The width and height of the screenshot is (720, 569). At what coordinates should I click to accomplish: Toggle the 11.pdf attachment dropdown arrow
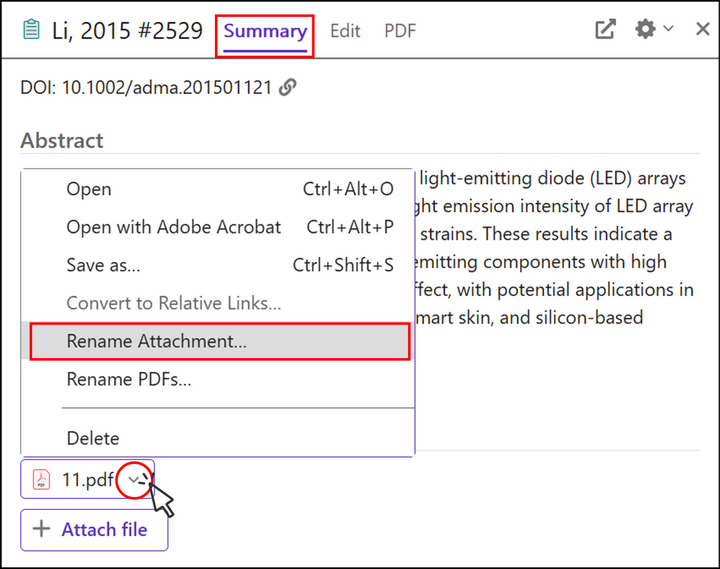click(x=136, y=479)
